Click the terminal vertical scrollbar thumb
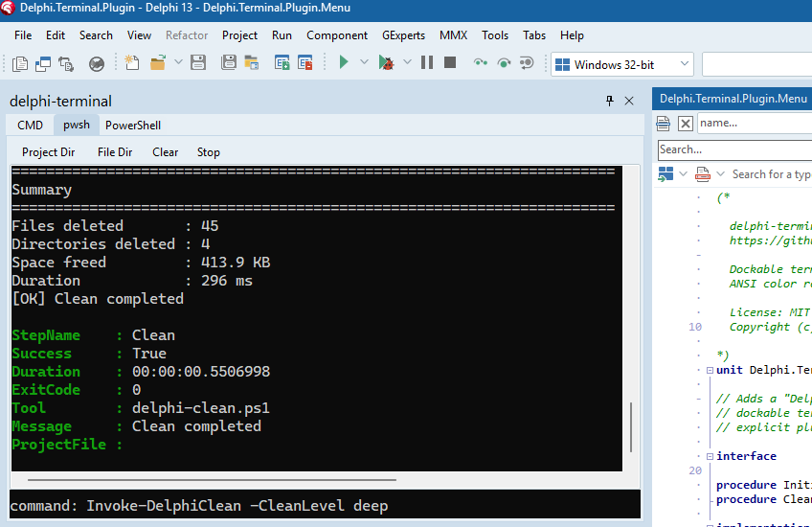This screenshot has height=527, width=812. [x=631, y=427]
